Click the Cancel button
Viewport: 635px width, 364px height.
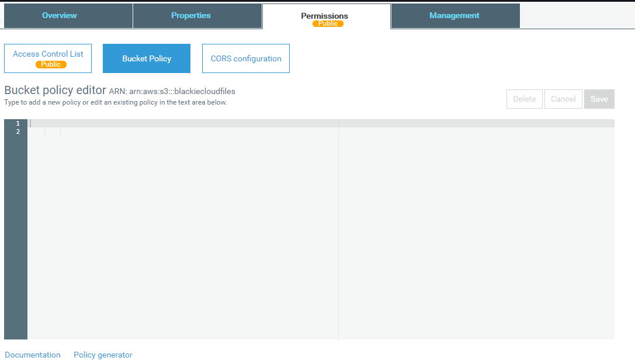(x=563, y=99)
